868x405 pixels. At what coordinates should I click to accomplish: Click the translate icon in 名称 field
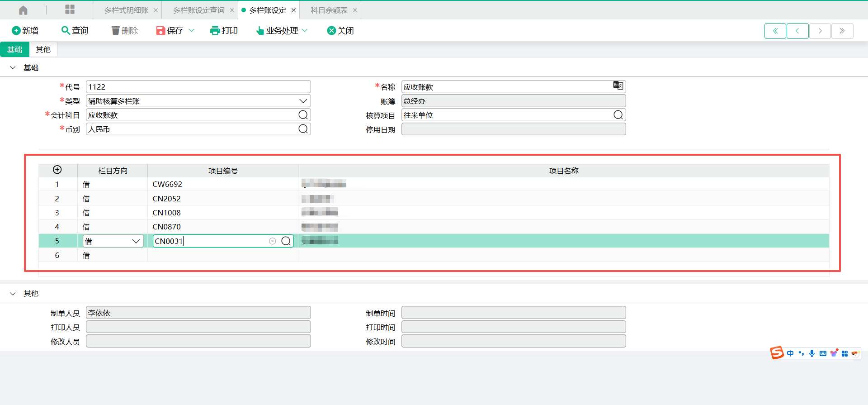(x=618, y=86)
